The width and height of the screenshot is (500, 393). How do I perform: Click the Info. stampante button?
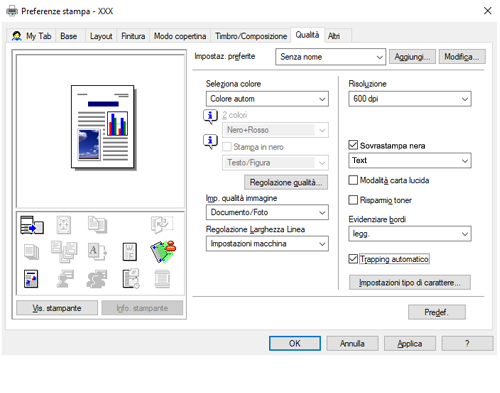click(x=142, y=308)
